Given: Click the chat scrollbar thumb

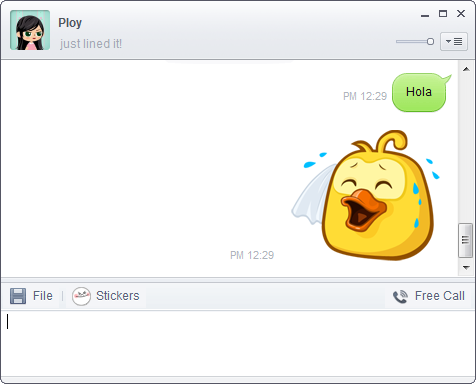Looking at the screenshot, I should pos(465,240).
